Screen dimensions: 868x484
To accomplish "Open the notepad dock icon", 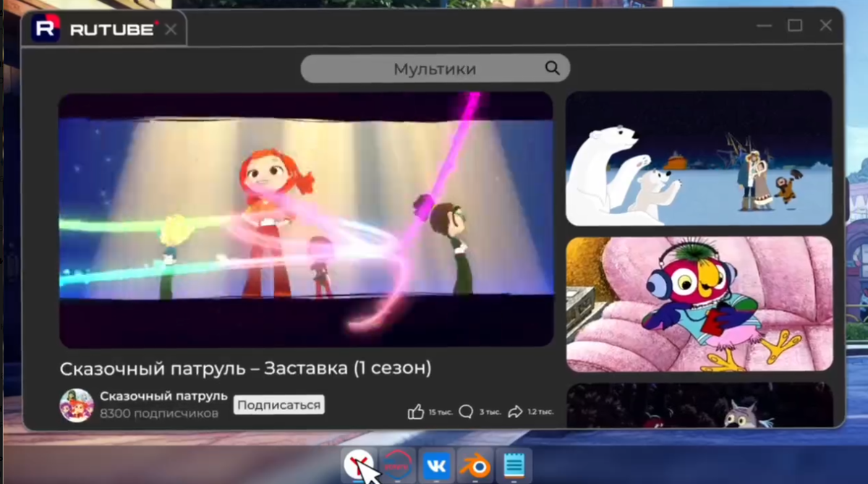I will (514, 465).
